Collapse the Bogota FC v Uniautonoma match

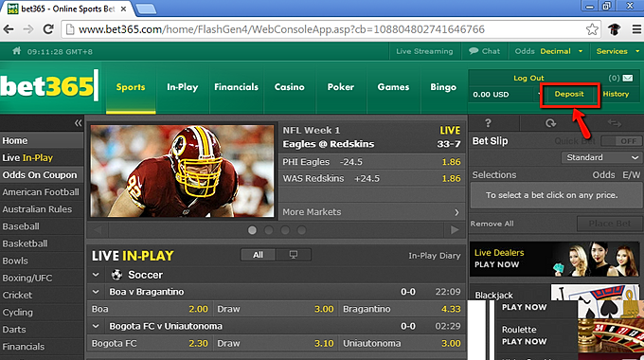(x=96, y=326)
